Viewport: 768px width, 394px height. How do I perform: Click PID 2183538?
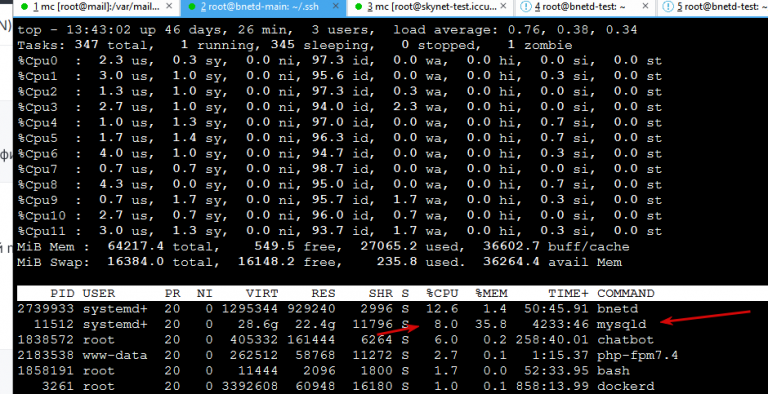[46, 355]
